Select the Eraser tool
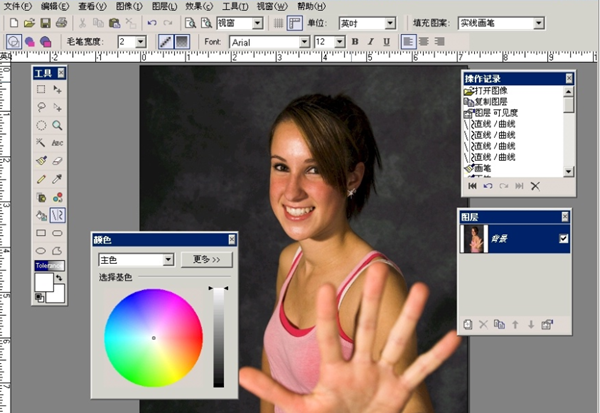Viewport: 600px width, 413px height. point(57,161)
